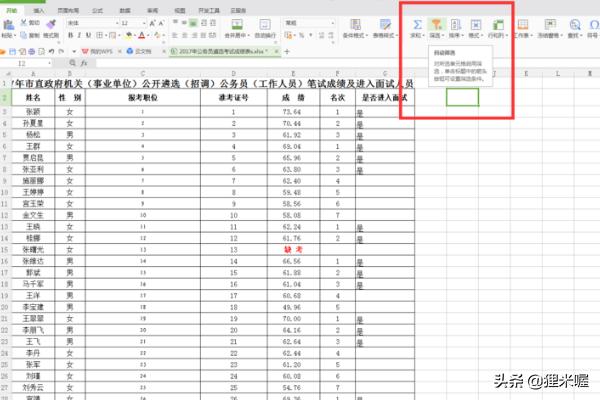Click the Cut (scissors) icon
Screen dimensions: 600x400
24,23
